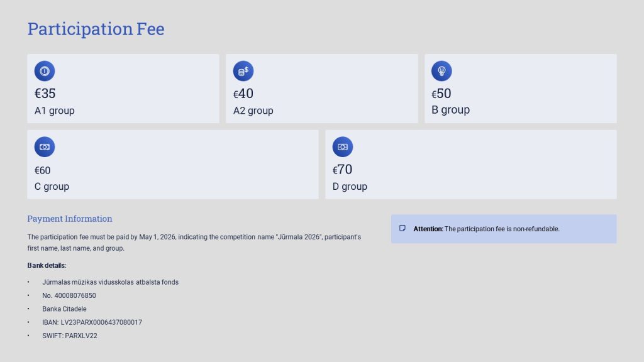Select the B group label
The image size is (644, 362).
(x=450, y=110)
